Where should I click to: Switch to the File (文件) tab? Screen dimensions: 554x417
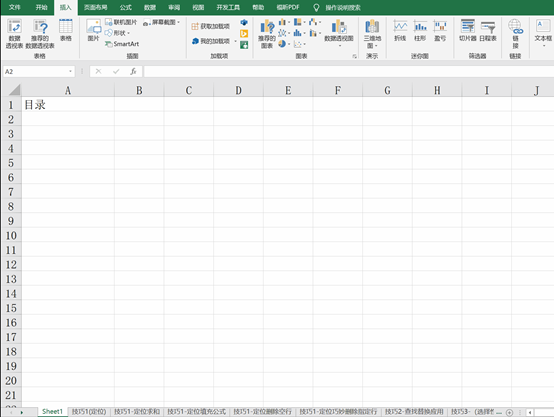pos(14,7)
